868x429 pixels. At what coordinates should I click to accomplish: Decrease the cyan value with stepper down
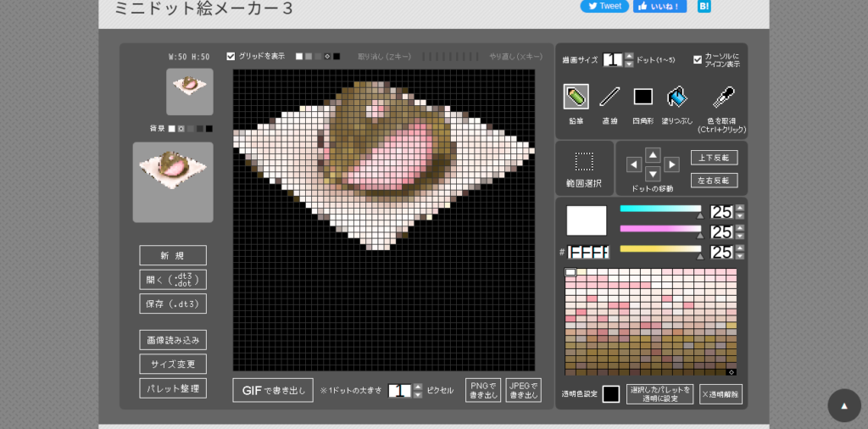point(739,216)
